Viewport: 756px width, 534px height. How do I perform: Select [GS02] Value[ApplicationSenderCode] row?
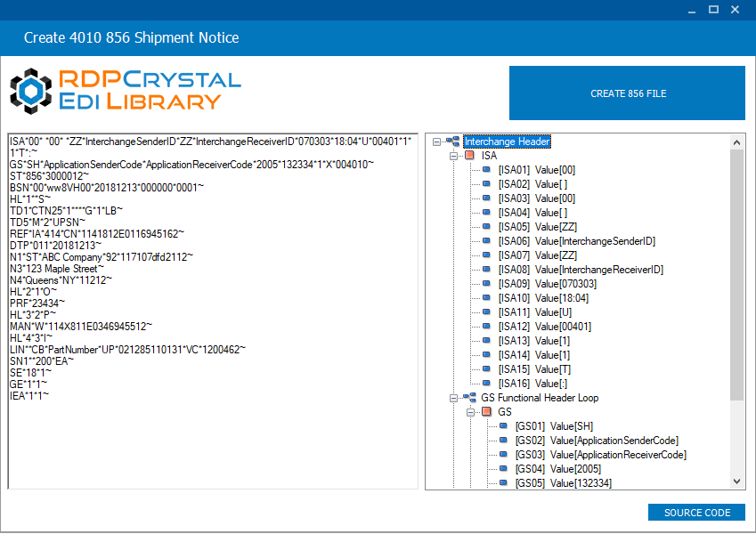pos(597,441)
